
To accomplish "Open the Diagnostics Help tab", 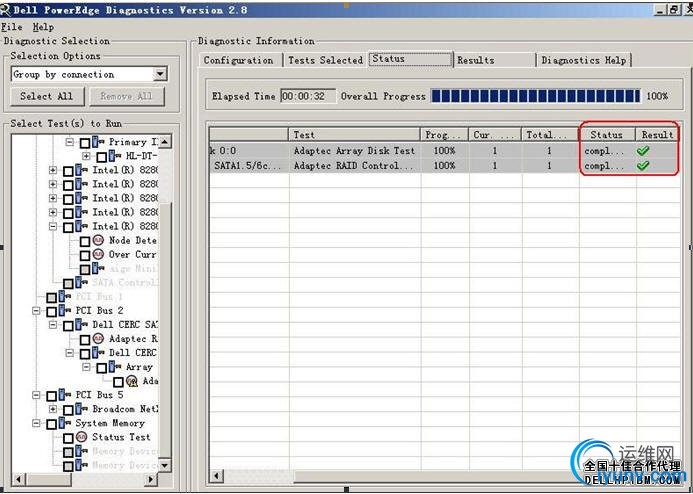I will click(584, 61).
